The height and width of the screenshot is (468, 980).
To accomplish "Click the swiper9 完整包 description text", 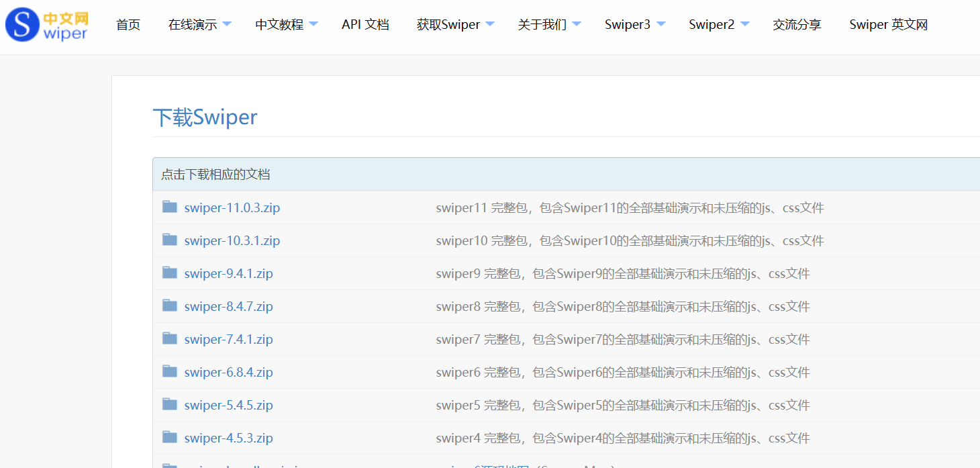I will 623,273.
